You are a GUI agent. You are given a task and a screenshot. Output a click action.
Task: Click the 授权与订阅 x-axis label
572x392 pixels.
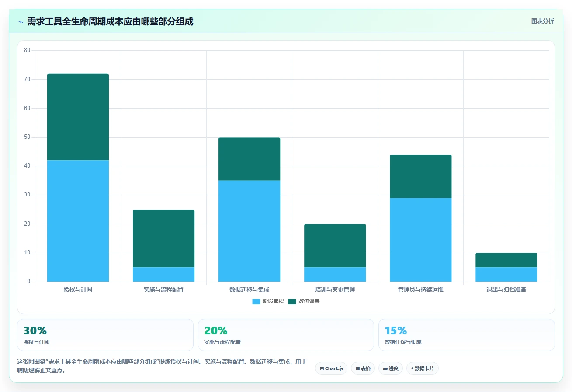pos(78,289)
